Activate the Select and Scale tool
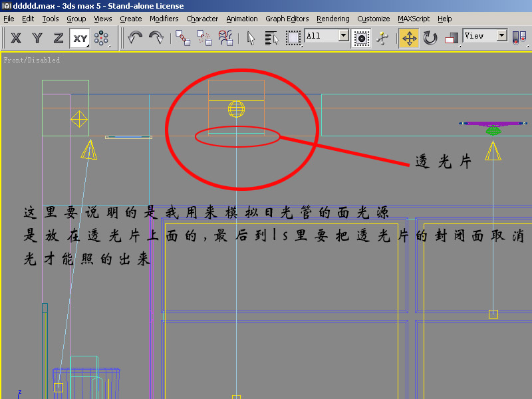 (x=452, y=38)
